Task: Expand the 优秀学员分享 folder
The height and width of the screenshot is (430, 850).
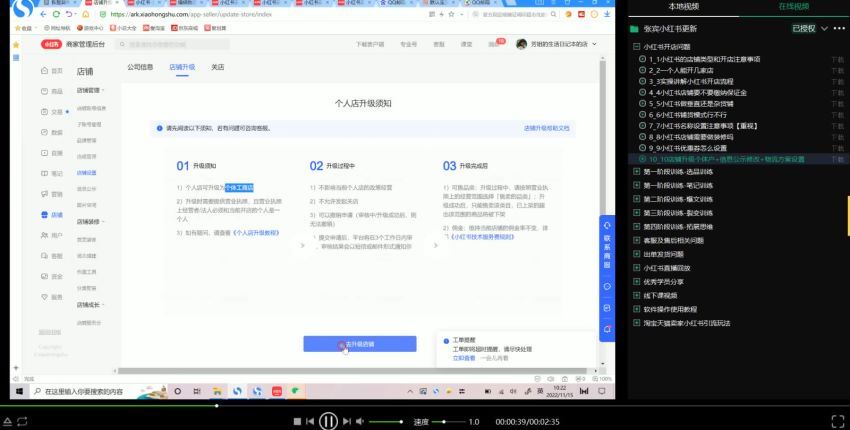Action: (636, 282)
